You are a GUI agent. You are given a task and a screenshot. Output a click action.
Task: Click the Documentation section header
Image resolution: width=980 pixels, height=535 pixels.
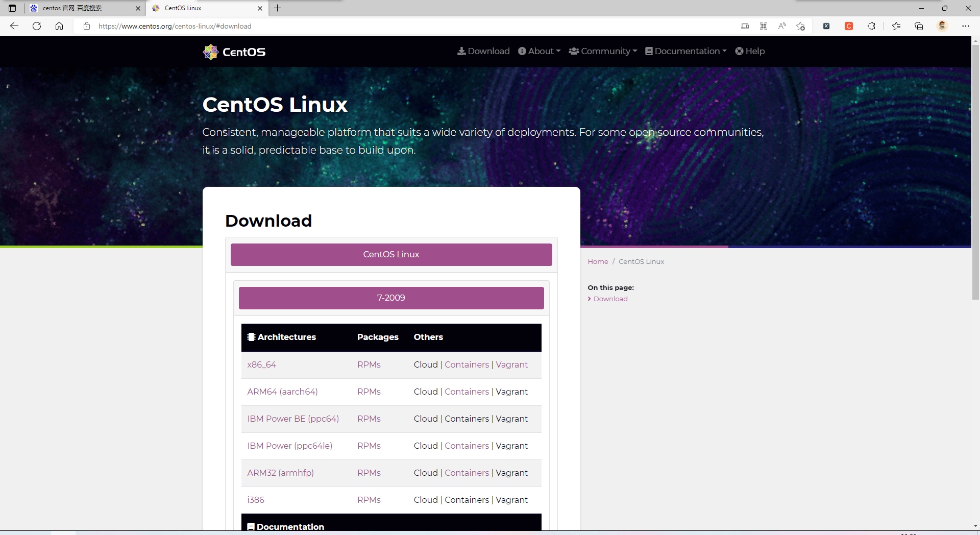click(285, 526)
